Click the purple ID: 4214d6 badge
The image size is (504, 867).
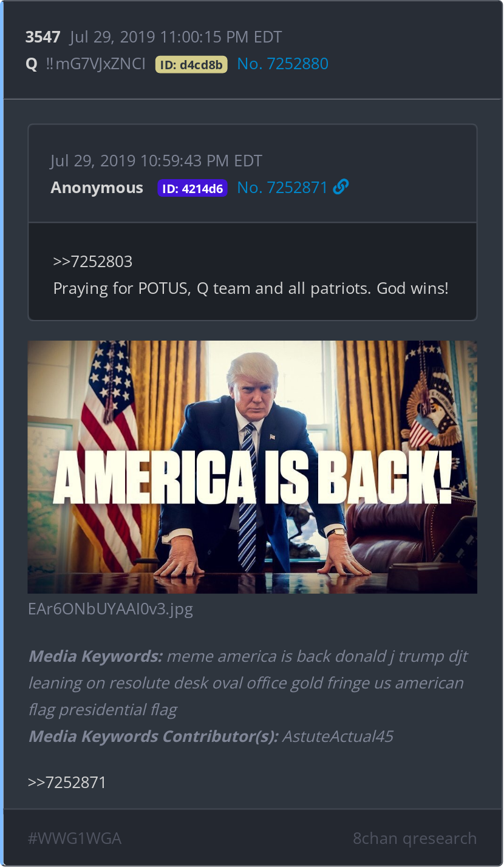pos(192,188)
